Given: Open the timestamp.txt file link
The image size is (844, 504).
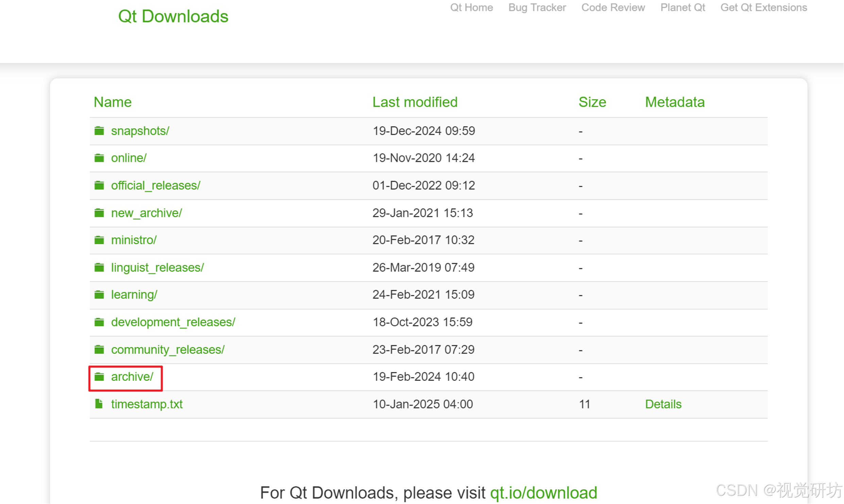Looking at the screenshot, I should (x=147, y=404).
